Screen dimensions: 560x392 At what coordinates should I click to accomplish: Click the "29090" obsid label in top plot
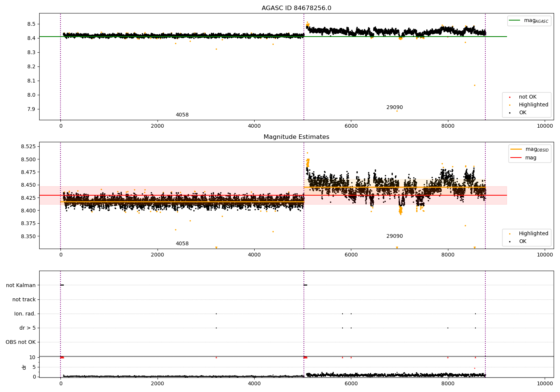[x=395, y=108]
